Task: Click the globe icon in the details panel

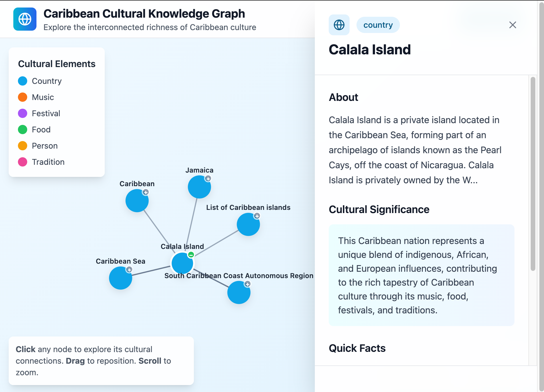Action: (x=339, y=25)
